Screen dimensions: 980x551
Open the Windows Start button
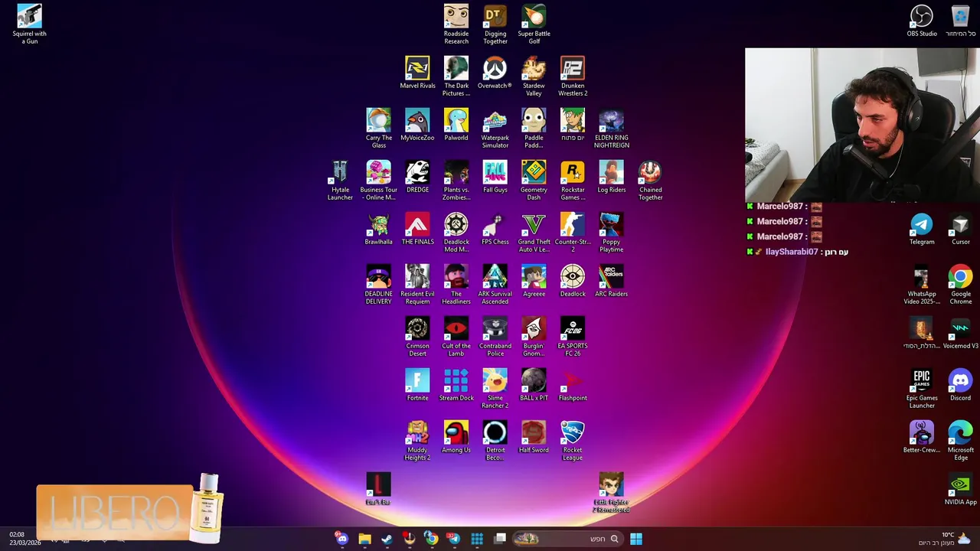(636, 539)
